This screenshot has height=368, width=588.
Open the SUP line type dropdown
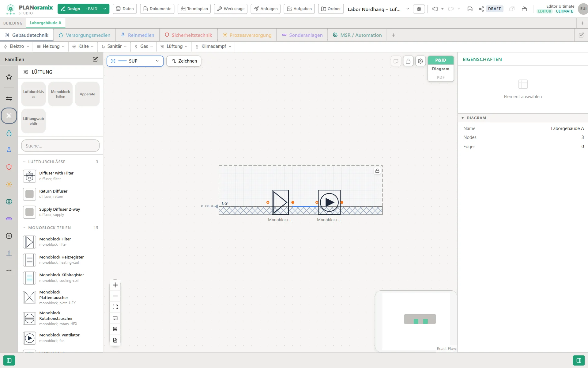point(135,61)
